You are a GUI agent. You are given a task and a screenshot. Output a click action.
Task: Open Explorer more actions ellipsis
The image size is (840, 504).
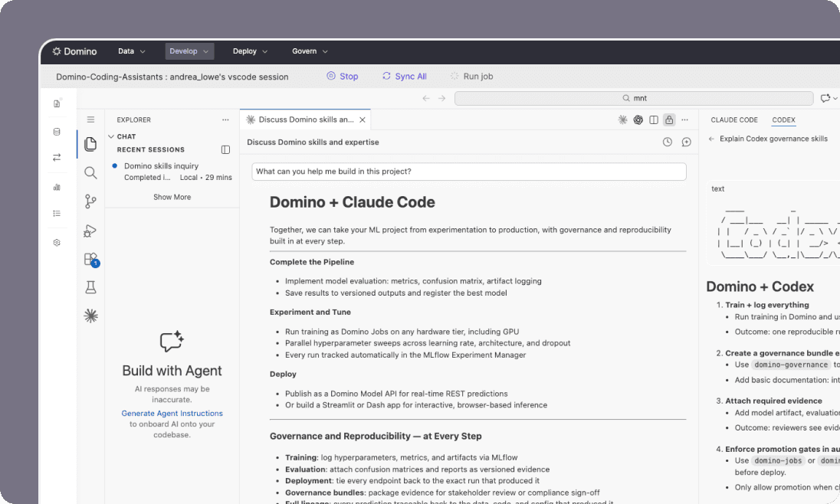225,120
